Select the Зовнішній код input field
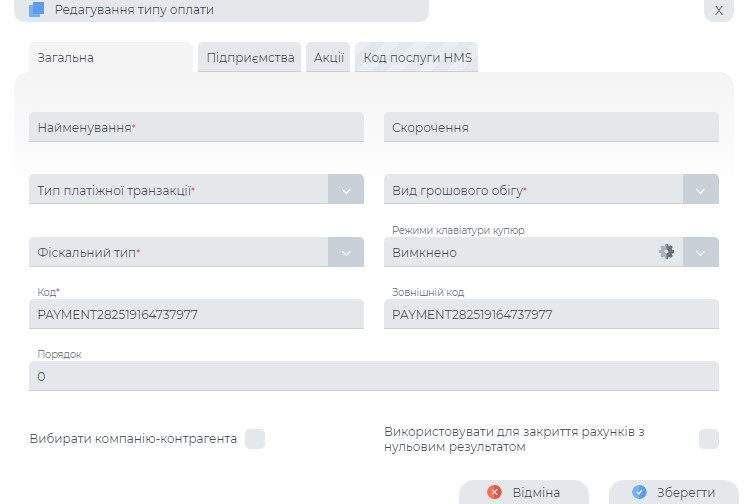 (551, 315)
